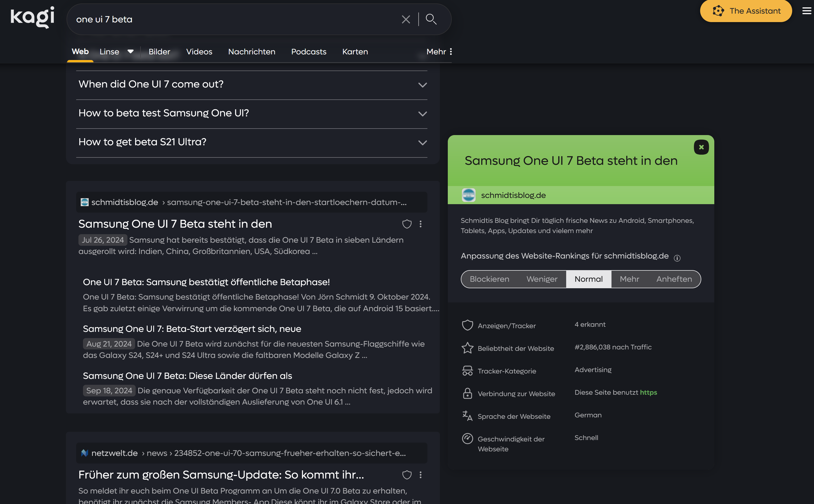Screen dimensions: 814x504
Task: Click the green https label
Action: click(648, 392)
